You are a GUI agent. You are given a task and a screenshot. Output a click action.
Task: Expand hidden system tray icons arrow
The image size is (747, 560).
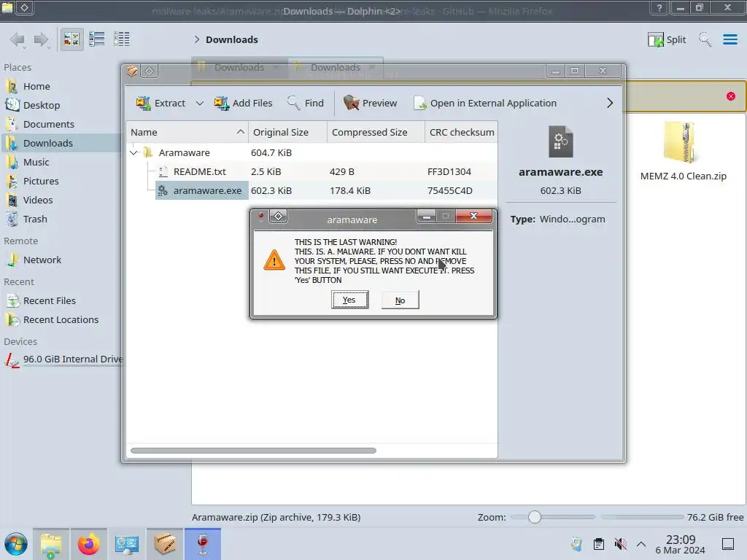(641, 544)
